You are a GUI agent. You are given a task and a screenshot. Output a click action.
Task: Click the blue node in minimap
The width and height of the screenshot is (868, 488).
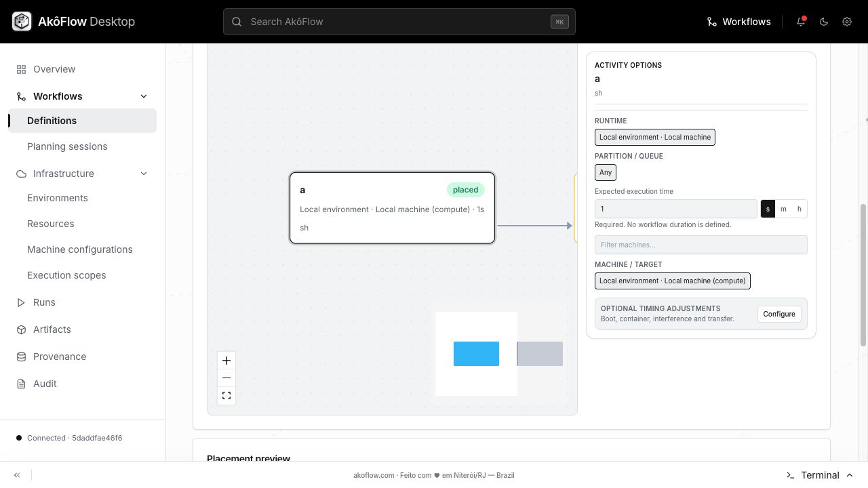[476, 354]
